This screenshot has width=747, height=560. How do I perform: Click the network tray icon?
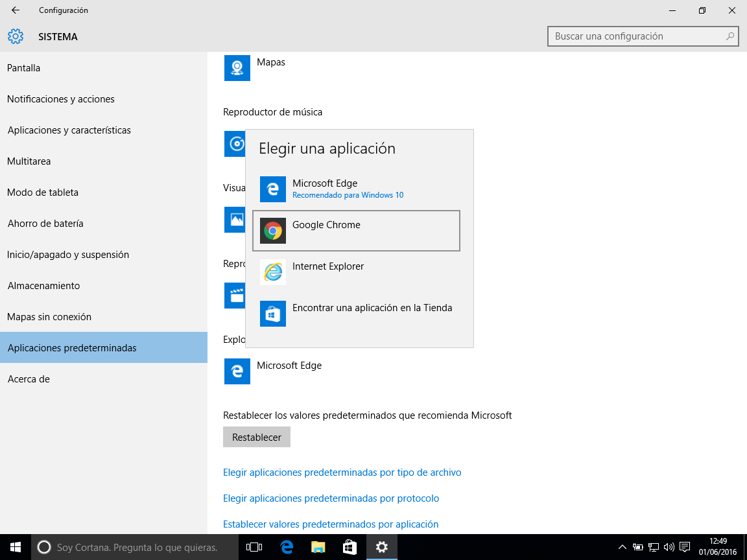point(654,547)
